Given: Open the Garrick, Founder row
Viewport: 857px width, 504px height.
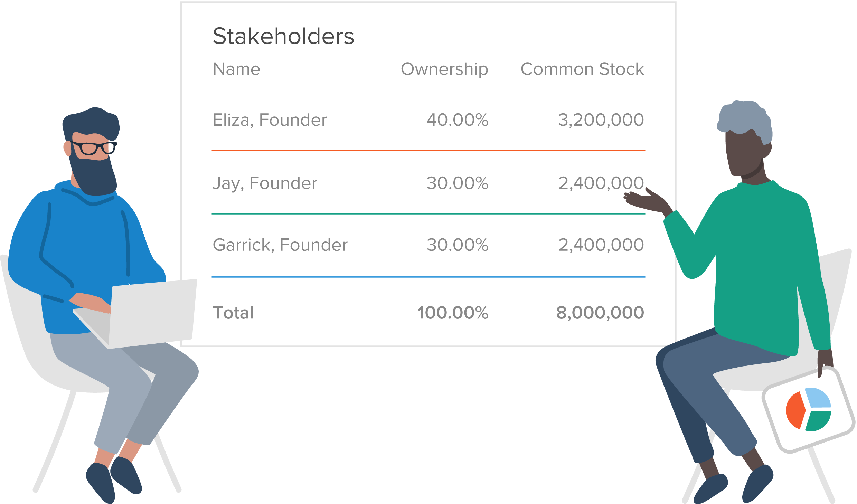Looking at the screenshot, I should (x=428, y=245).
